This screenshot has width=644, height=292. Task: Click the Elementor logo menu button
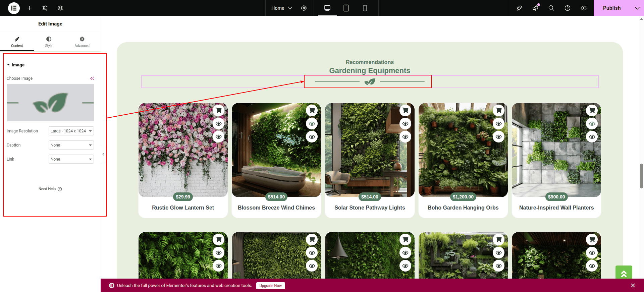[14, 8]
